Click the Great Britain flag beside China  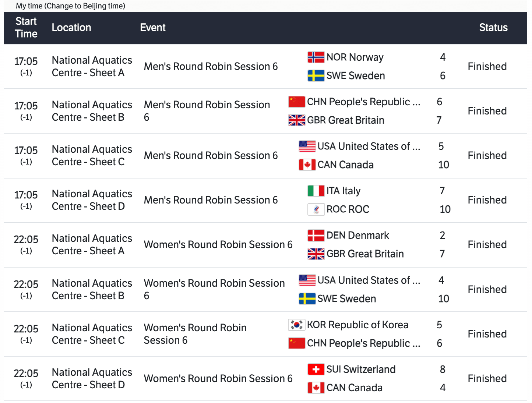coord(296,120)
